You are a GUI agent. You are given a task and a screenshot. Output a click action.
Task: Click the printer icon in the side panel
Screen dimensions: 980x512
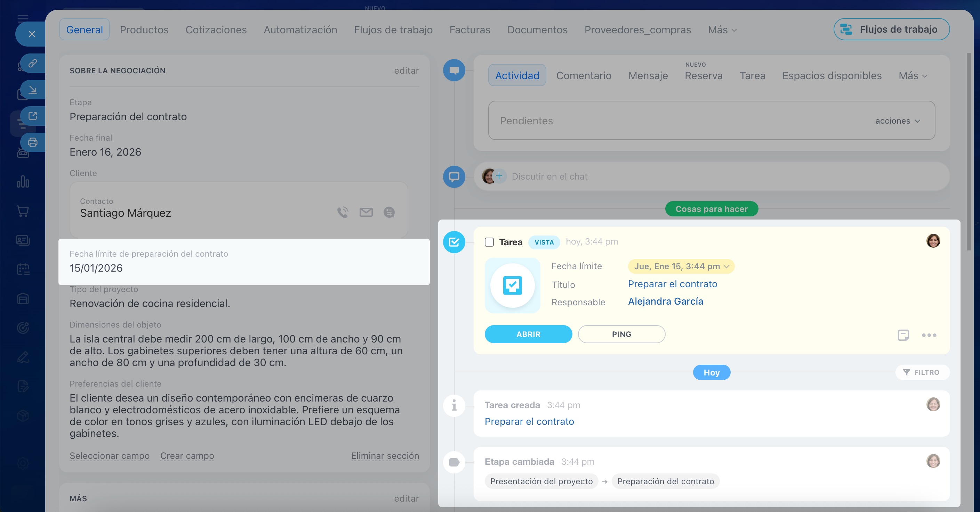pyautogui.click(x=33, y=142)
